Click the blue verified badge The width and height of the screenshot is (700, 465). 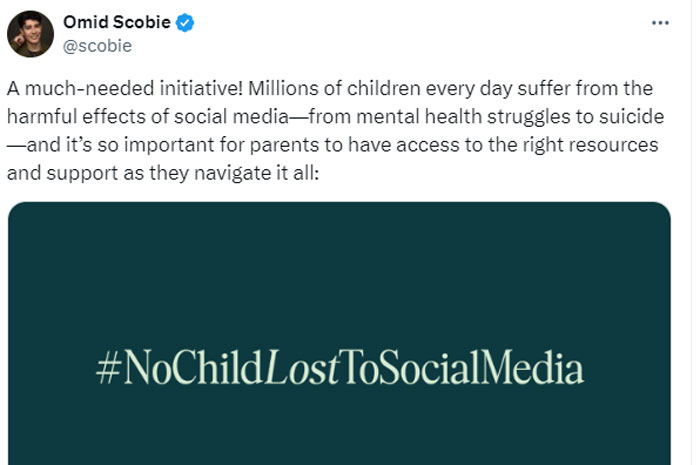(x=184, y=22)
